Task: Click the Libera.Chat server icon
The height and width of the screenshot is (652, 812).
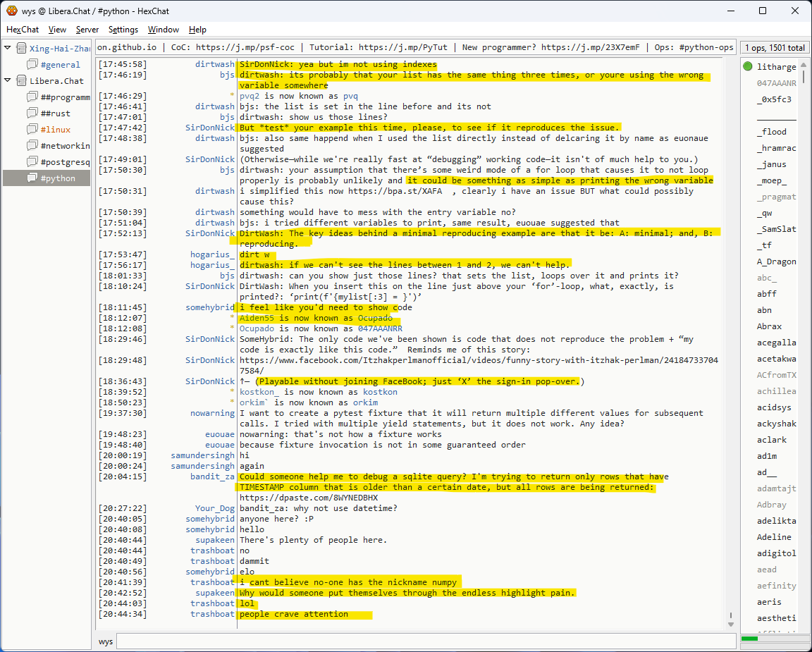Action: click(20, 81)
